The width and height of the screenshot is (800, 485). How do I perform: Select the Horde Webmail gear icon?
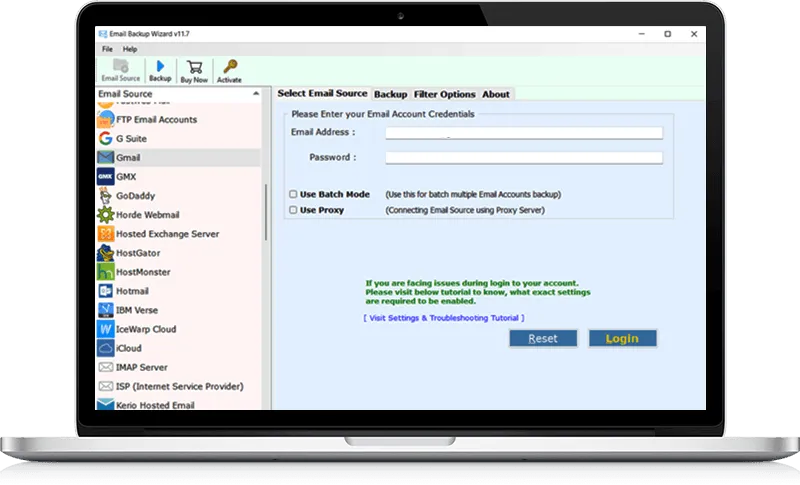[x=106, y=215]
